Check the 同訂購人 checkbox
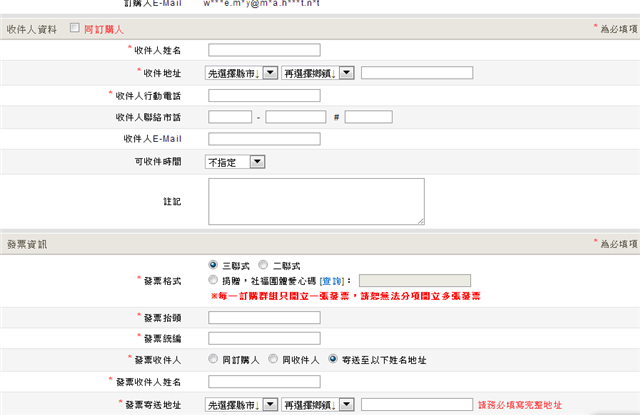The image size is (640, 415). (74, 28)
